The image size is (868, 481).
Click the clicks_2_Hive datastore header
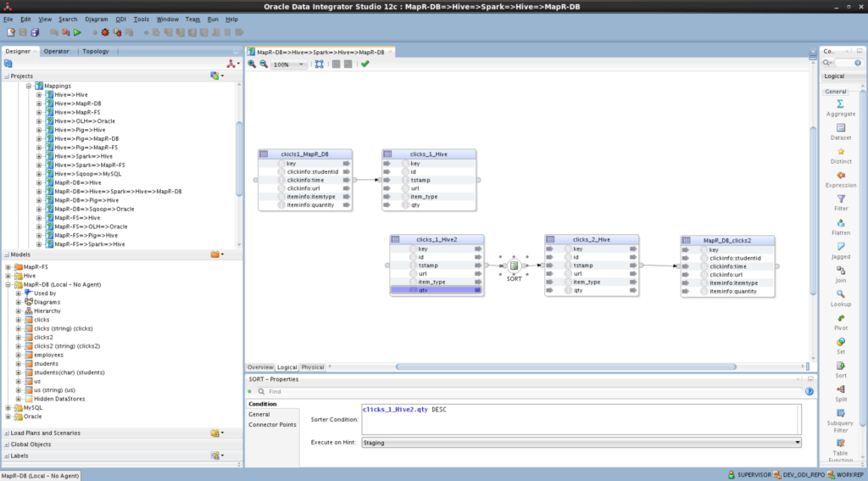point(591,239)
